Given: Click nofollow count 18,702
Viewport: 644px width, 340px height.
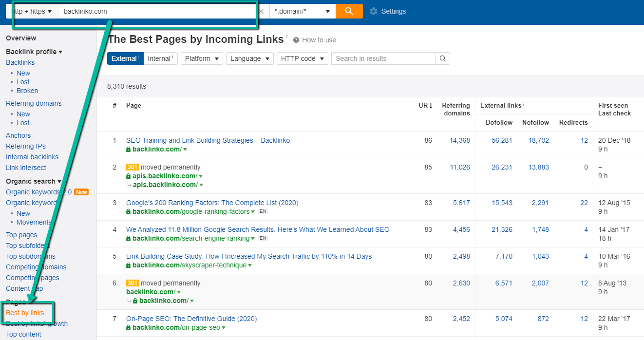Looking at the screenshot, I should coord(538,140).
